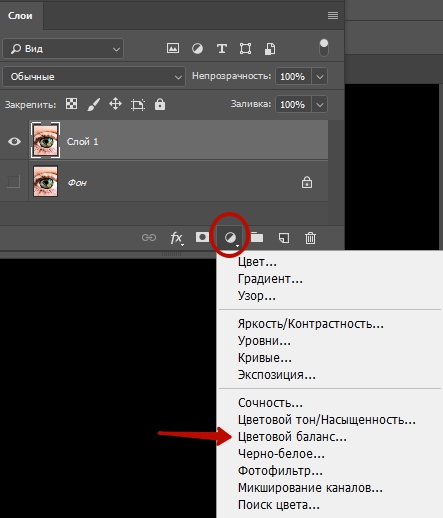Add a layer mask
The image size is (443, 518).
tap(202, 237)
